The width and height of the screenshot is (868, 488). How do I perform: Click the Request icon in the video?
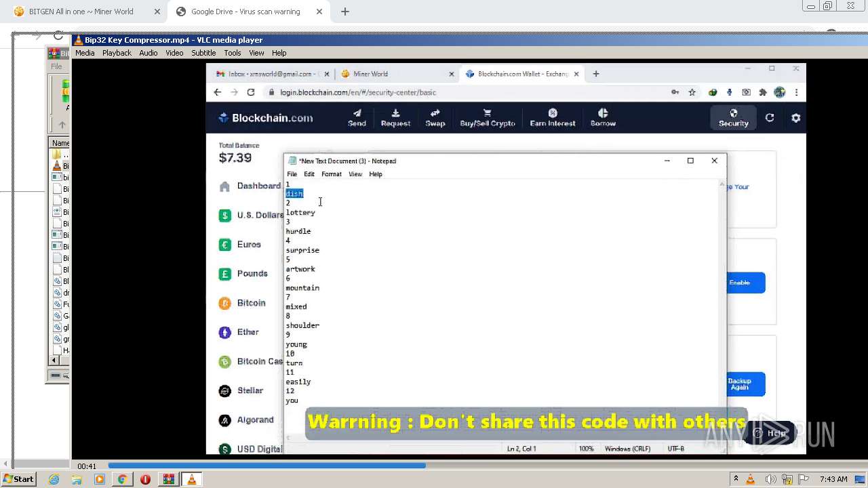pyautogui.click(x=395, y=117)
